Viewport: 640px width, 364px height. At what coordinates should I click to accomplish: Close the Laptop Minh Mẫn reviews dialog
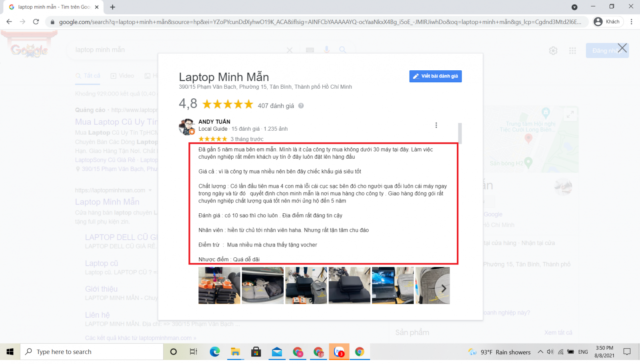pos(622,48)
